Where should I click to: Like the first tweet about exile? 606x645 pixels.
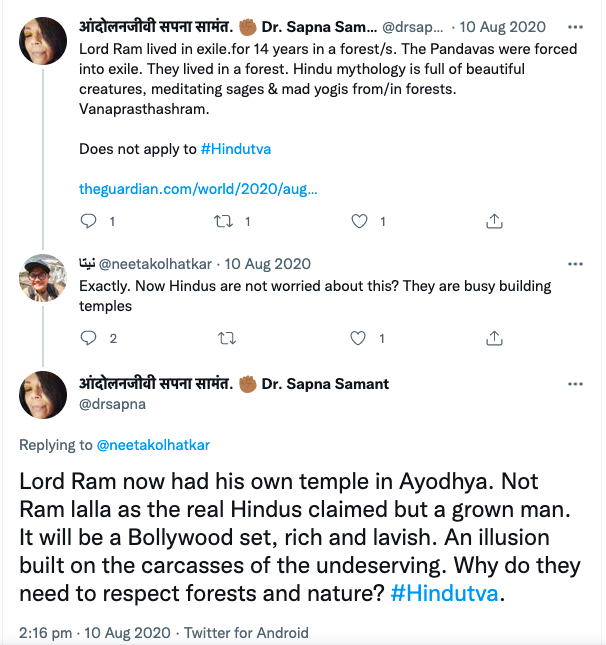(x=360, y=221)
